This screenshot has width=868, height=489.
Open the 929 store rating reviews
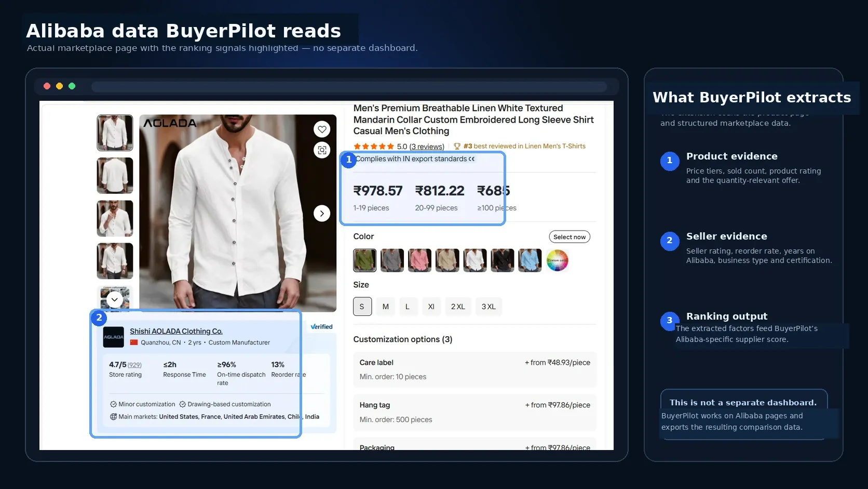click(x=134, y=365)
